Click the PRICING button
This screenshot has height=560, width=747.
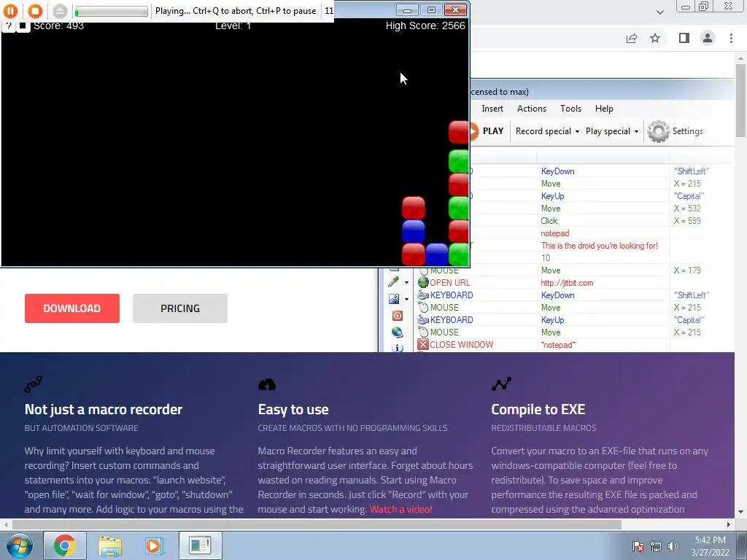180,308
